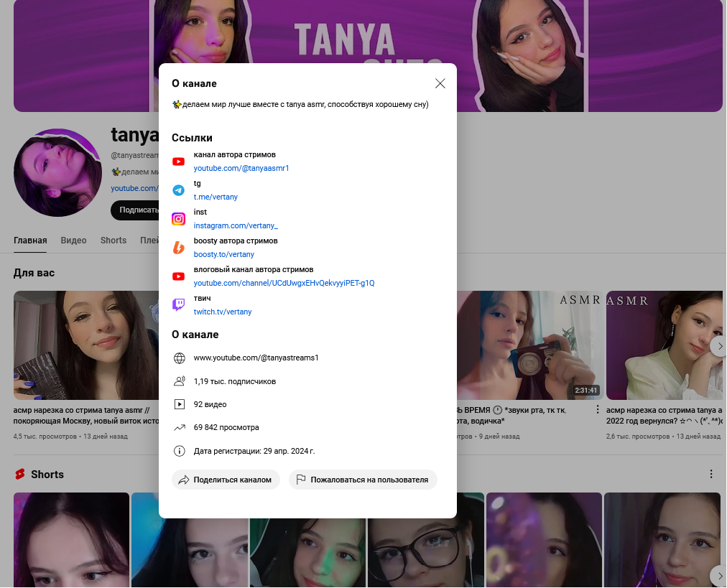Click the YouTube icon next to влоговый канал
The image size is (727, 588).
tap(178, 276)
